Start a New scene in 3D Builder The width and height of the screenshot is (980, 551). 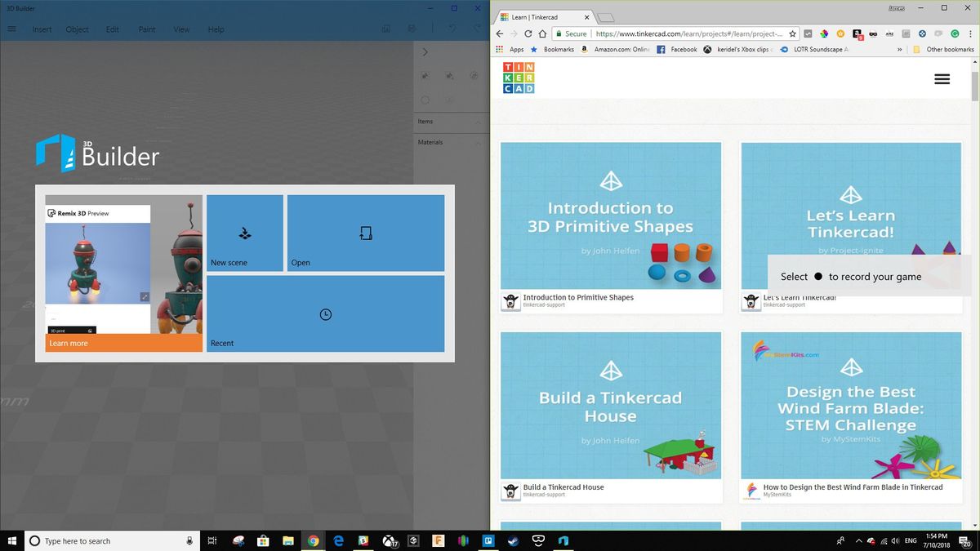(245, 233)
